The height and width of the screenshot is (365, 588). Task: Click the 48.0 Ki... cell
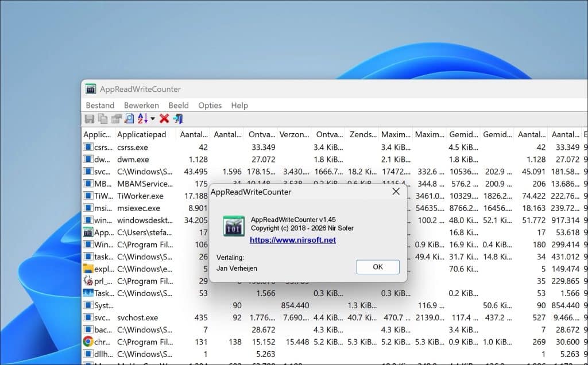(x=463, y=220)
